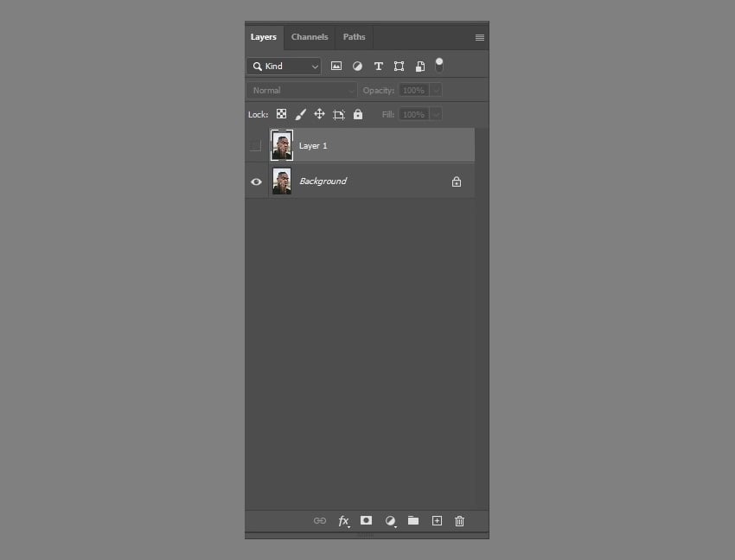Toggle layer filtering switch on or off

439,65
